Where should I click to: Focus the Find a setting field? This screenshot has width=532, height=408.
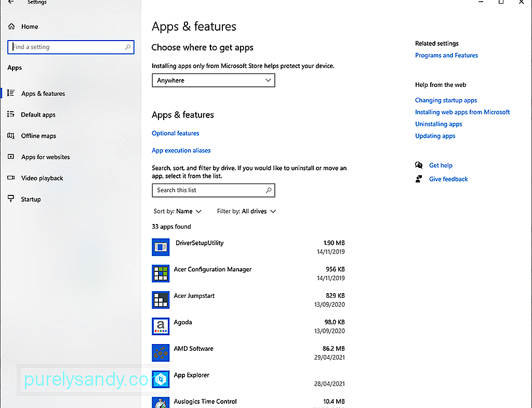coord(71,47)
